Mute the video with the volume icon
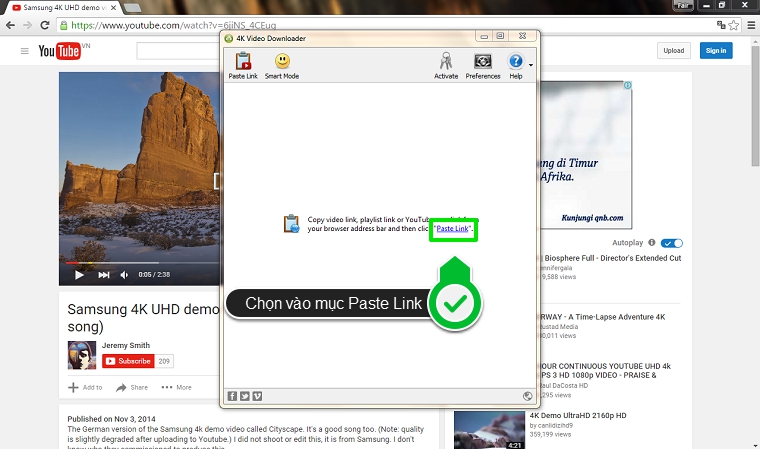The height and width of the screenshot is (449, 760). point(125,274)
